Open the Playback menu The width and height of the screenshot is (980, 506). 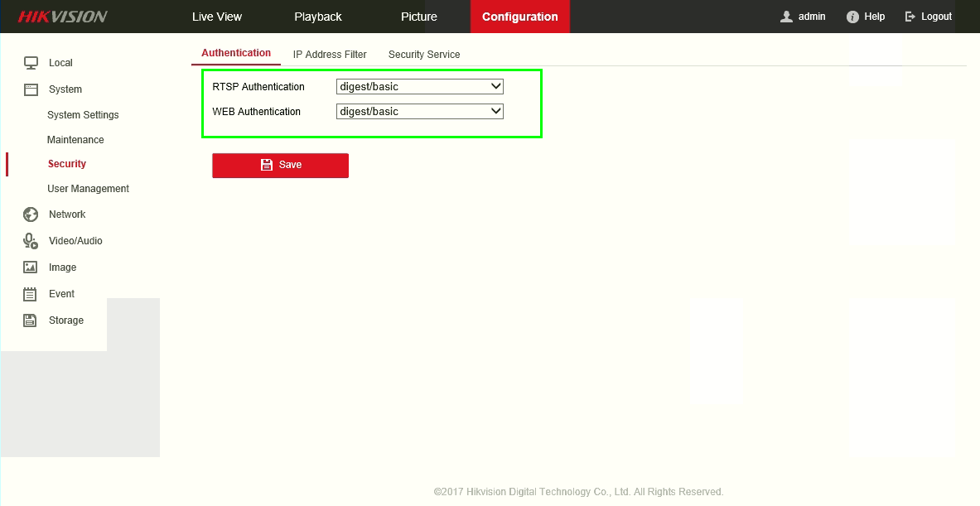click(317, 16)
